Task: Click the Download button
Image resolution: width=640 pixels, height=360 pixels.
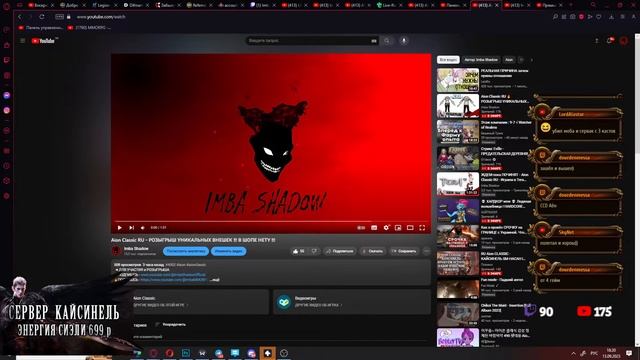Action: 373,251
